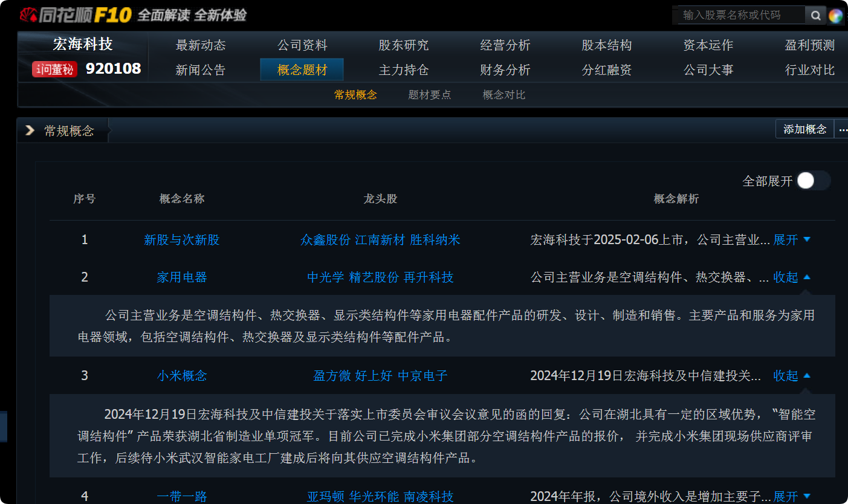
Task: Click the 宏海科技 stock name
Action: coord(83,44)
